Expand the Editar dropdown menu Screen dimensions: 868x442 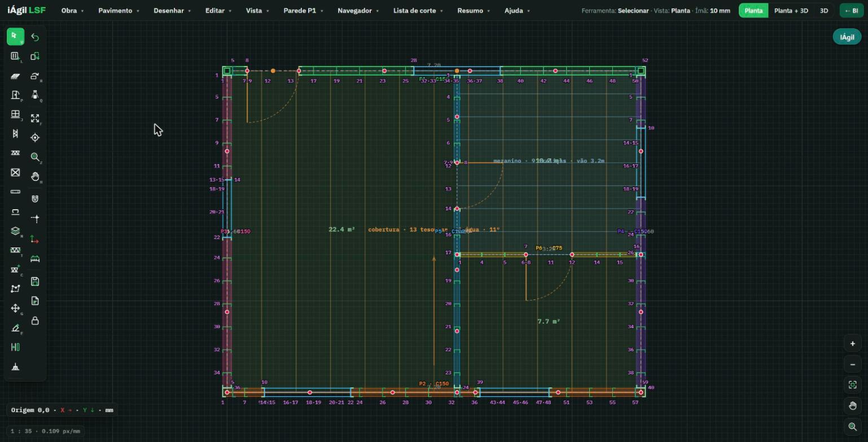pyautogui.click(x=218, y=11)
